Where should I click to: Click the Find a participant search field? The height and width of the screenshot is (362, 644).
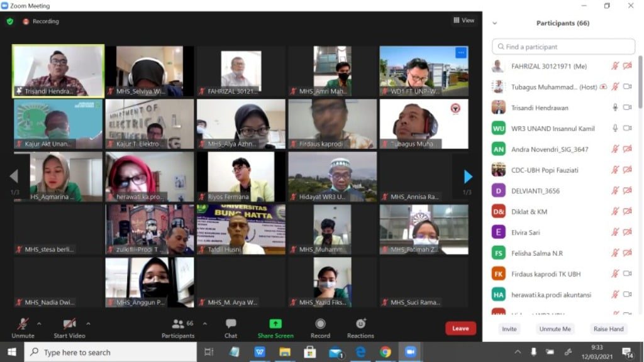click(563, 47)
